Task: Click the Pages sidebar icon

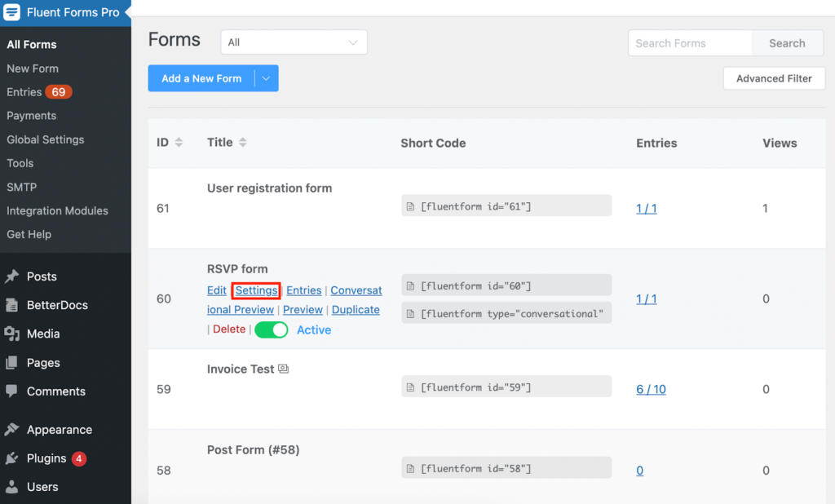Action: point(11,363)
